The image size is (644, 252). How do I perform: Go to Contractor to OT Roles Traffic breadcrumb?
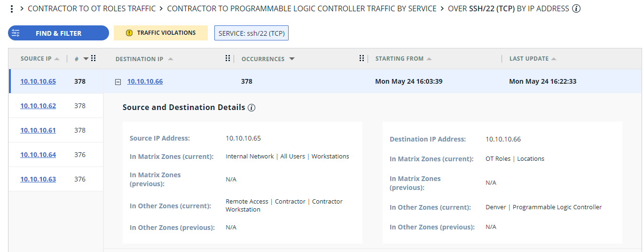pos(92,9)
